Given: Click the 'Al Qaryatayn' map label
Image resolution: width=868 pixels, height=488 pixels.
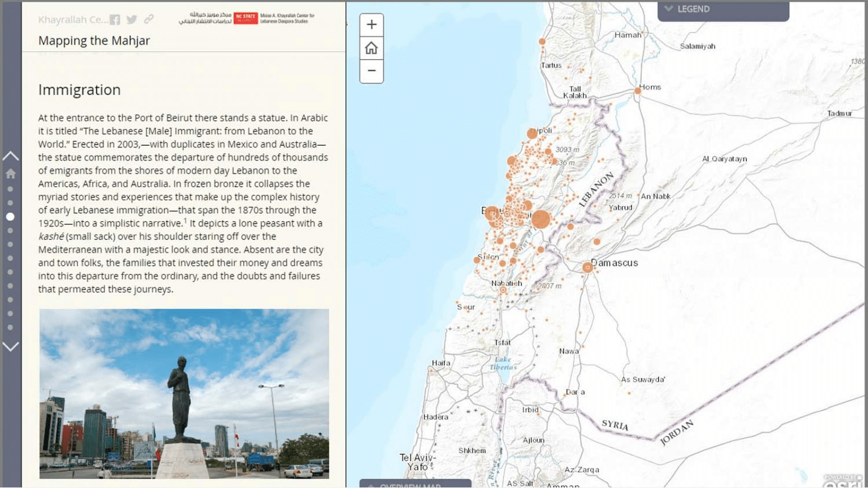Looking at the screenshot, I should pyautogui.click(x=724, y=159).
